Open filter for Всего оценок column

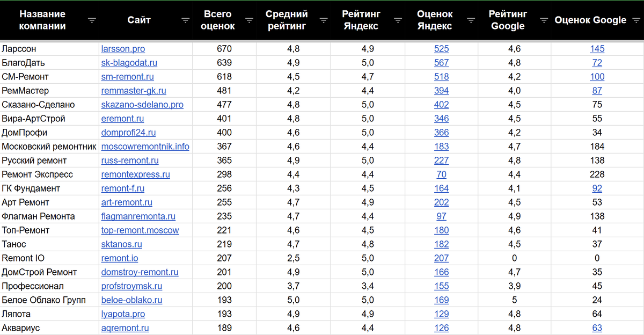pyautogui.click(x=249, y=20)
